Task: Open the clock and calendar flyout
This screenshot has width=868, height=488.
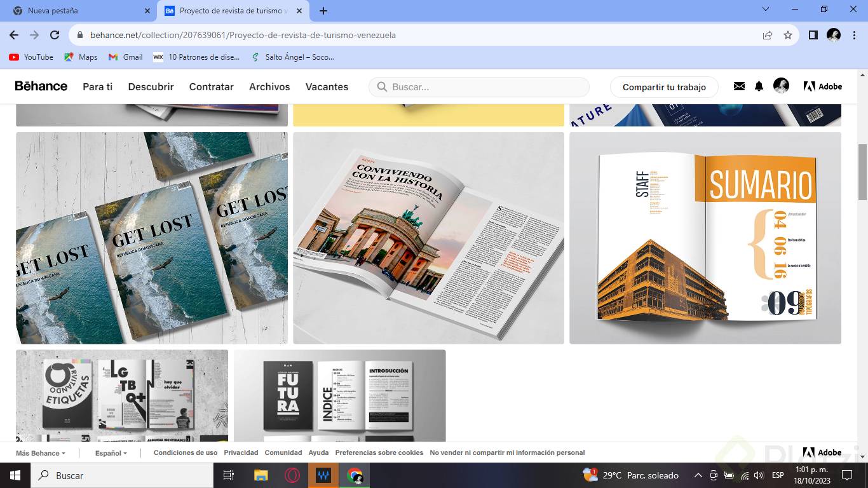Action: coord(811,475)
